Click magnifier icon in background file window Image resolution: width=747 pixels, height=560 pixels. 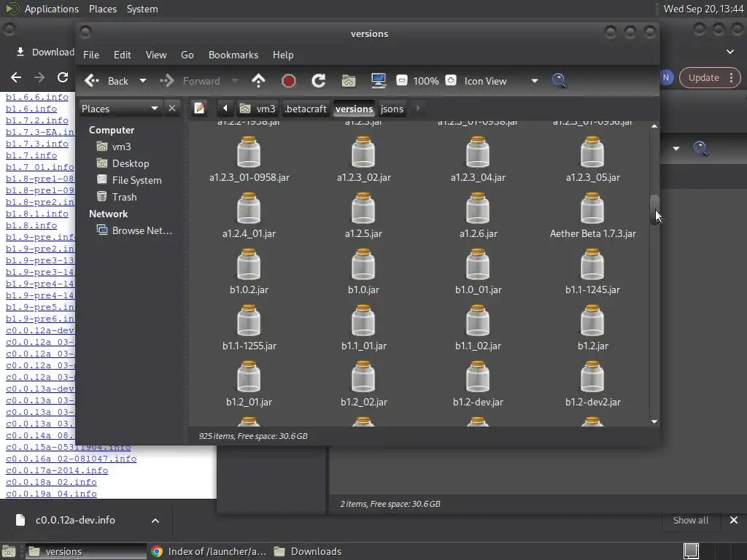[700, 149]
